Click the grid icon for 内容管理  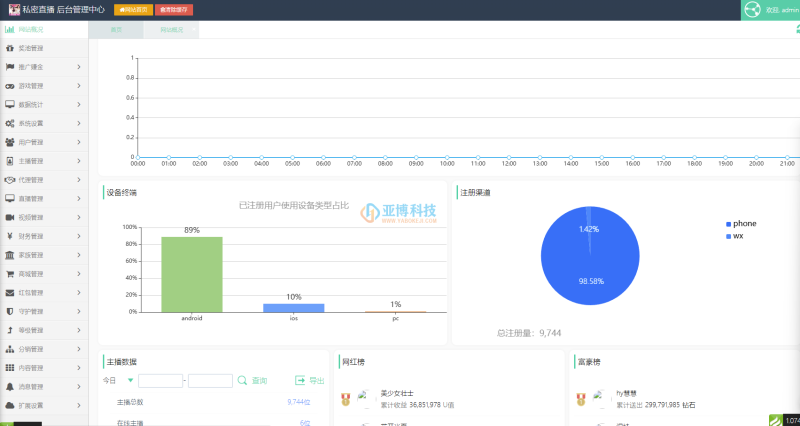[x=9, y=368]
